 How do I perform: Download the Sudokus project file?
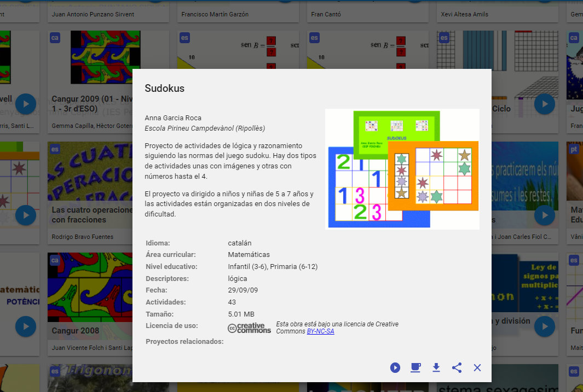point(436,367)
